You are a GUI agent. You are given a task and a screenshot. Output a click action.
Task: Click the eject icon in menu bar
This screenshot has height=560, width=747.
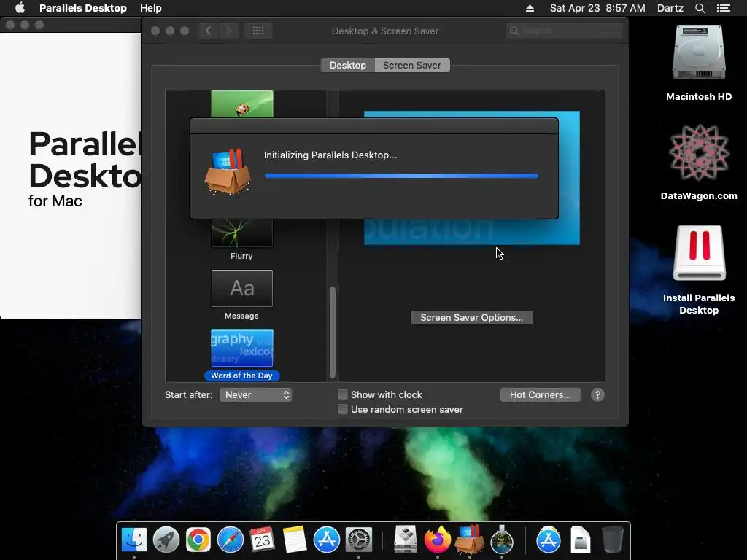pos(530,8)
